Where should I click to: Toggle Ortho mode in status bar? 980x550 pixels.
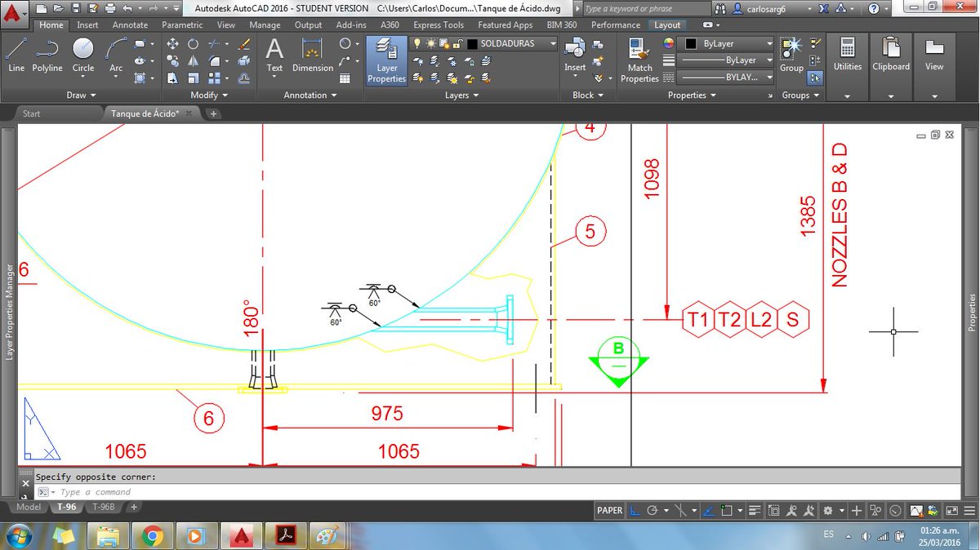point(636,511)
